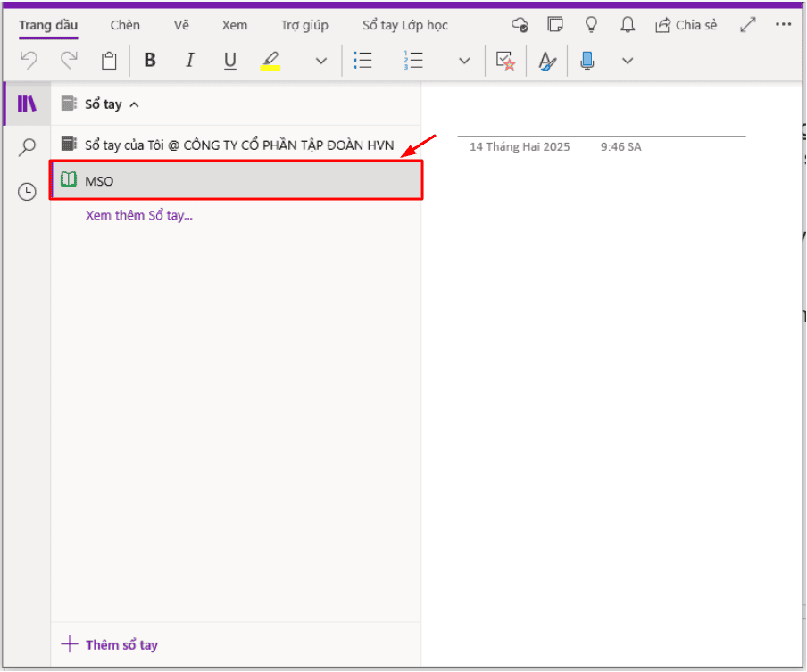This screenshot has height=672, width=807.
Task: Open the three-dot more options menu
Action: 783,24
